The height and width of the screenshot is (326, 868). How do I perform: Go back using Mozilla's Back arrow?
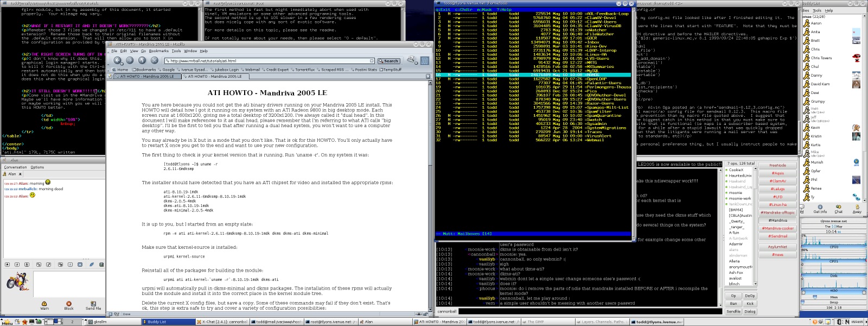click(117, 60)
